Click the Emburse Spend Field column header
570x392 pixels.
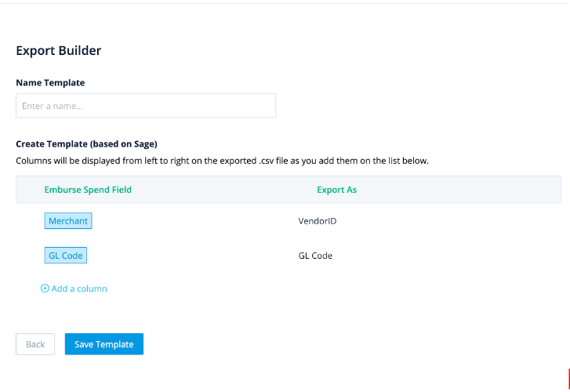88,190
